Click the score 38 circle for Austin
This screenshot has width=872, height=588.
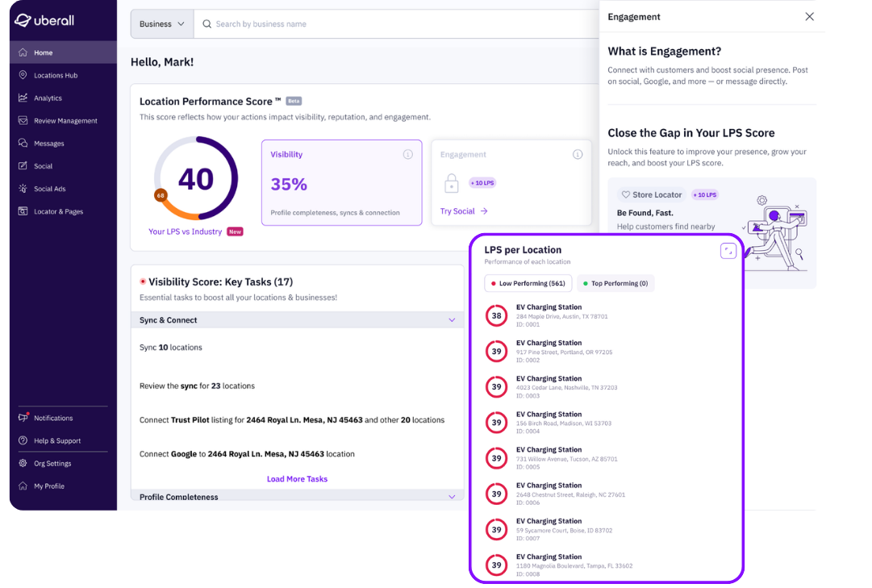coord(497,315)
